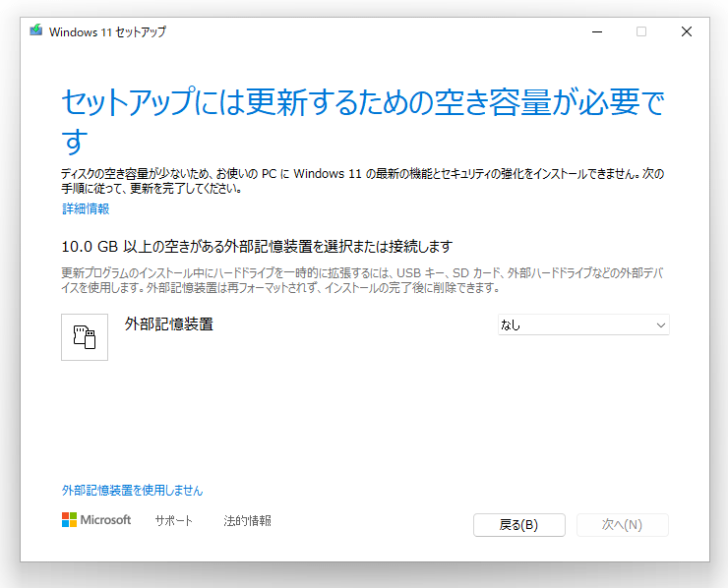Click the 戻る(B) button
Screen dimensions: 728x588
(x=519, y=525)
